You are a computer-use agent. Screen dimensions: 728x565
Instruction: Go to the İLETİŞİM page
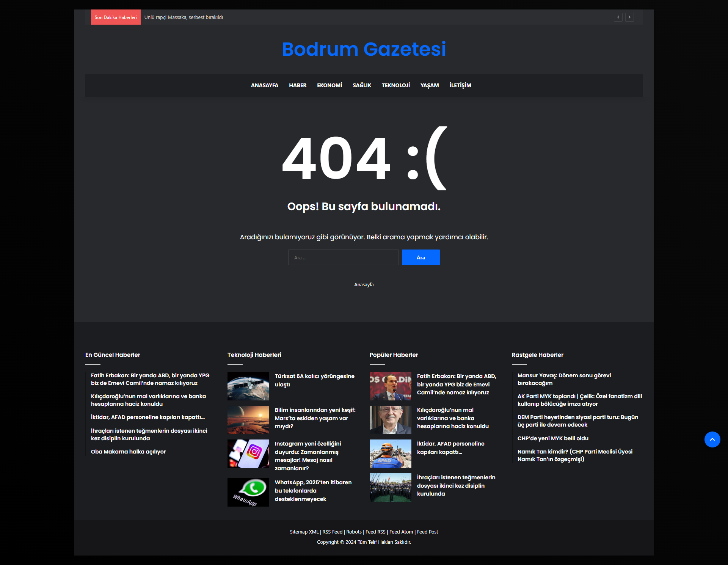click(x=460, y=85)
